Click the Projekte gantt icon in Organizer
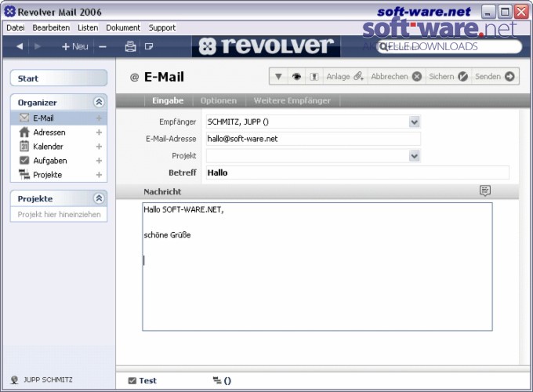This screenshot has height=392, width=533. click(x=24, y=174)
